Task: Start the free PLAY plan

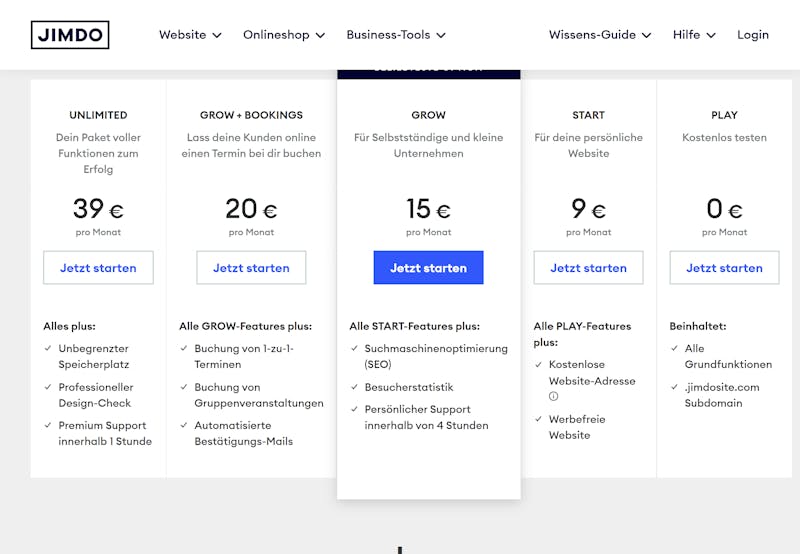Action: (724, 267)
